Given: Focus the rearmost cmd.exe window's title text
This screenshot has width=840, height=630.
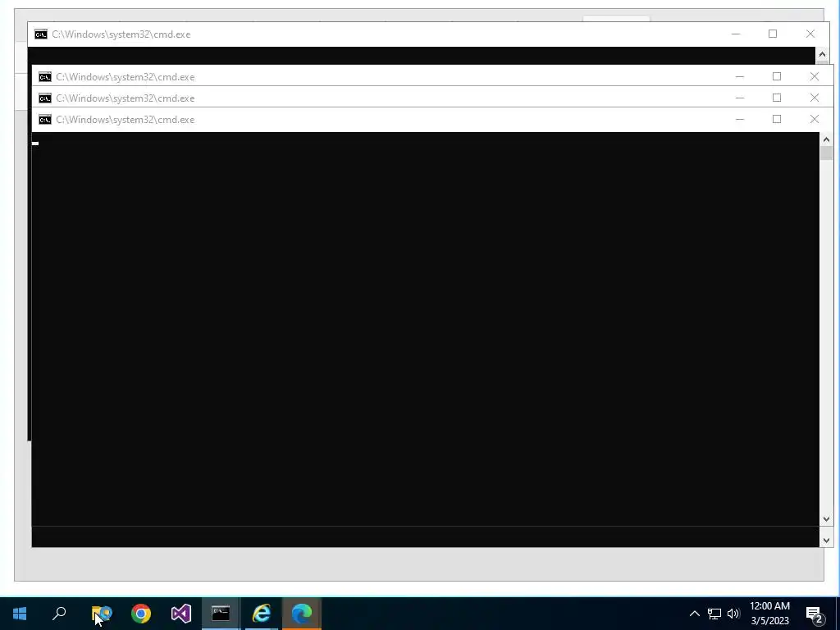Looking at the screenshot, I should pyautogui.click(x=121, y=34).
